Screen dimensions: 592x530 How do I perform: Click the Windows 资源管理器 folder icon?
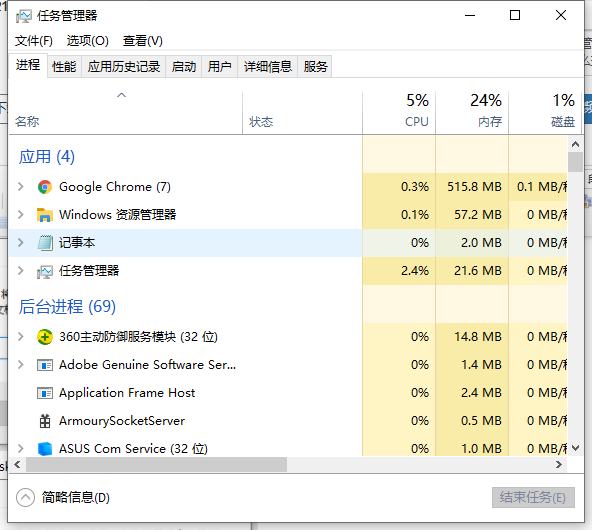pyautogui.click(x=45, y=215)
